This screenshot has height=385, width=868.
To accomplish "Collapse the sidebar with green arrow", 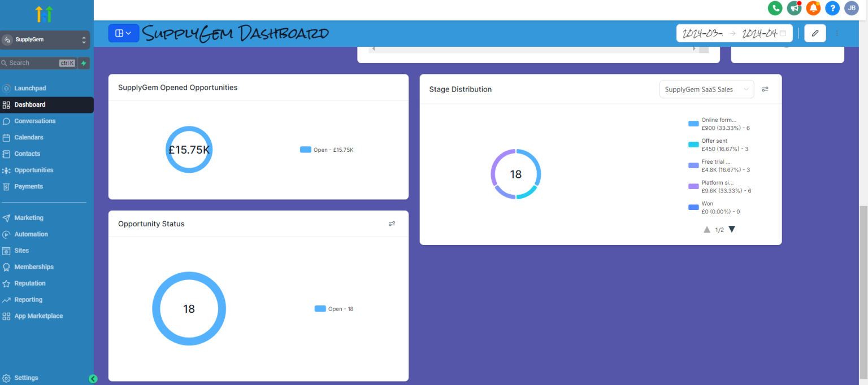I will click(x=93, y=379).
